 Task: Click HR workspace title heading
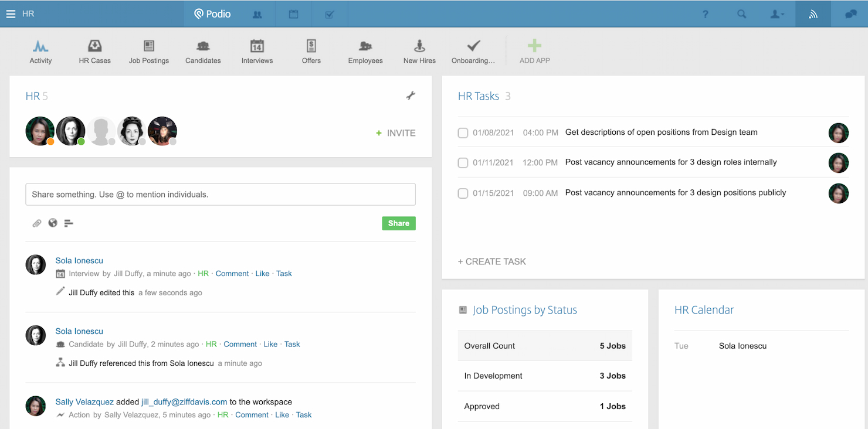(x=32, y=96)
